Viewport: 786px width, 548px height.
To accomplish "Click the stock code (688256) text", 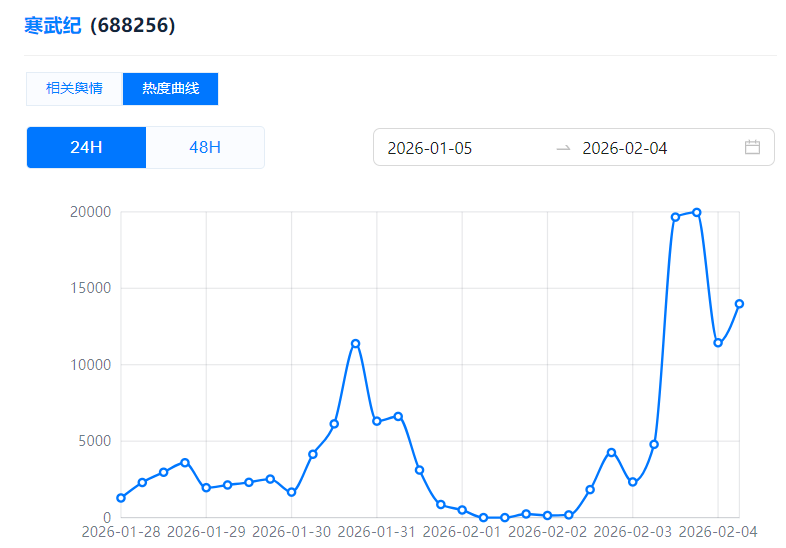I will [x=133, y=25].
